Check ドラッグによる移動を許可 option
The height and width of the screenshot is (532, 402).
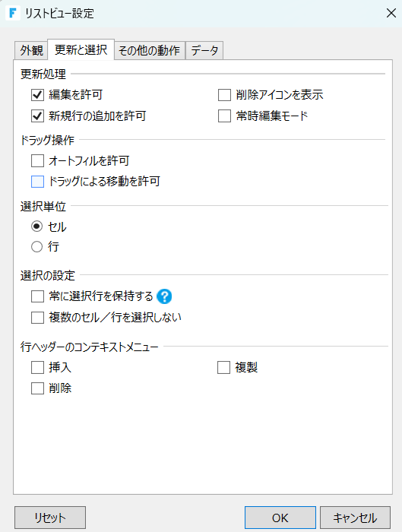click(x=38, y=182)
